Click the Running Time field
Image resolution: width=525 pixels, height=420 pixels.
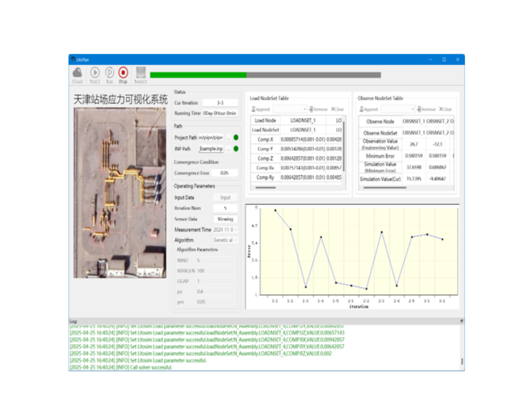[x=220, y=113]
